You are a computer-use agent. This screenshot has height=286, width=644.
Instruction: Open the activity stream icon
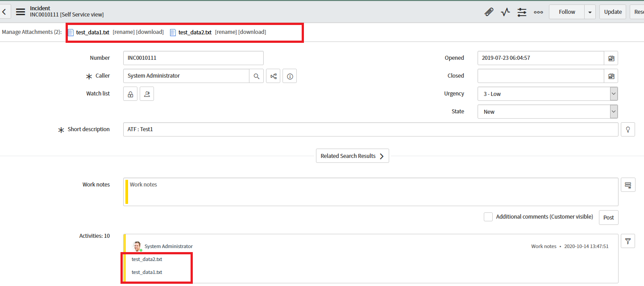point(505,12)
